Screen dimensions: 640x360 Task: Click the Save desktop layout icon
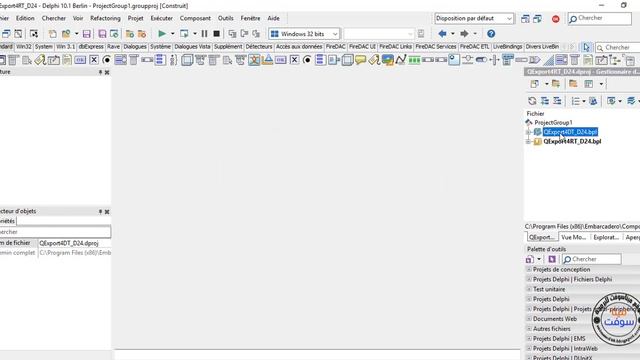(525, 19)
